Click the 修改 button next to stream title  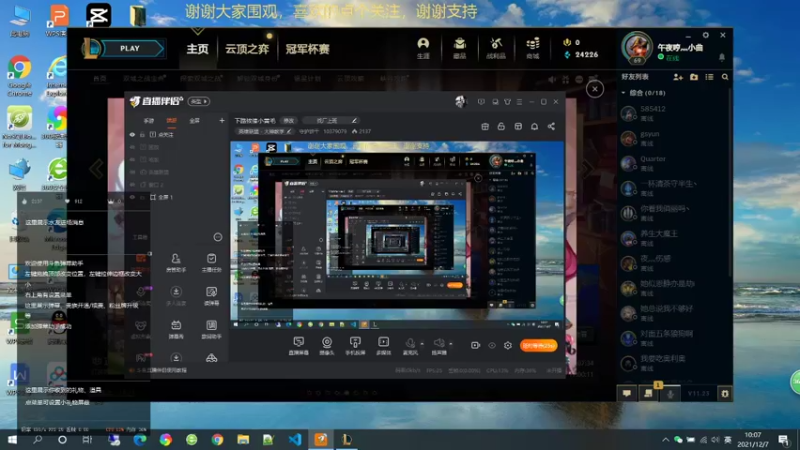[x=289, y=121]
